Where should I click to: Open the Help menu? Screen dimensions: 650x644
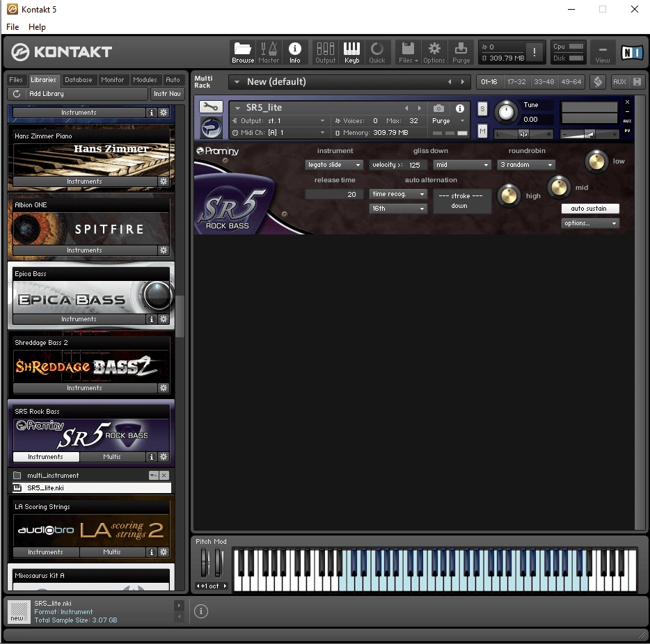(37, 27)
